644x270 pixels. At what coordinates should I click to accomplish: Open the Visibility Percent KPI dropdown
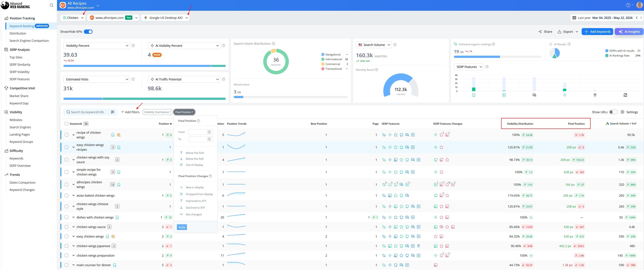[97, 46]
